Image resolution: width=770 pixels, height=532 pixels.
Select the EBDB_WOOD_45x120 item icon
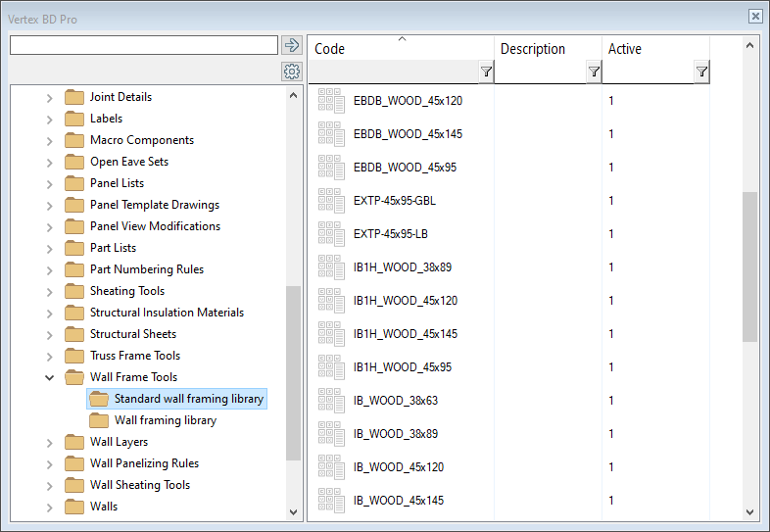pyautogui.click(x=331, y=100)
